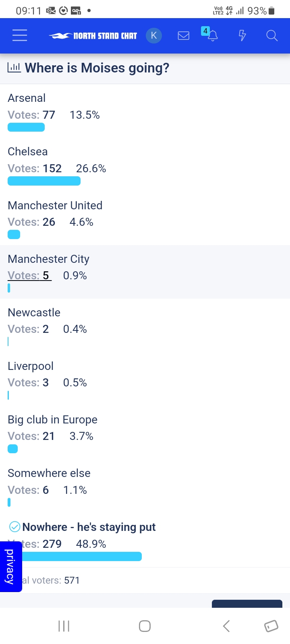Open the lightning bolt what's new icon
The image size is (290, 644).
(242, 35)
